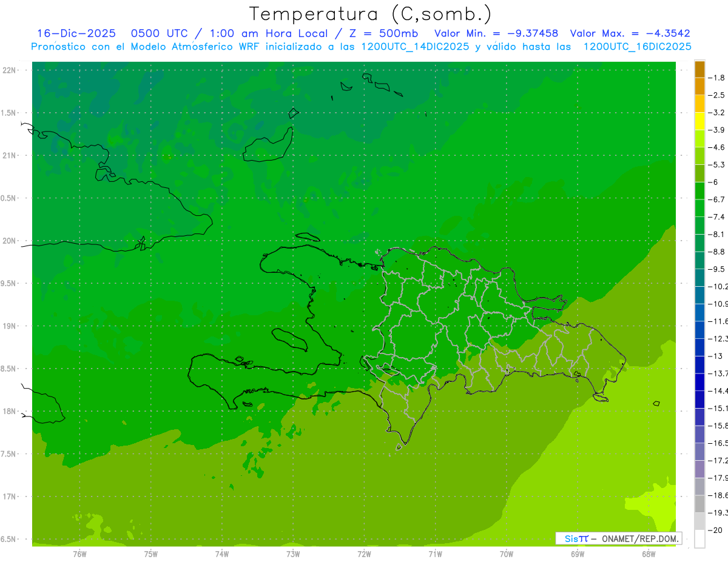Image resolution: width=728 pixels, height=562 pixels.
Task: Click the '22N' latitude label
Action: (9, 70)
